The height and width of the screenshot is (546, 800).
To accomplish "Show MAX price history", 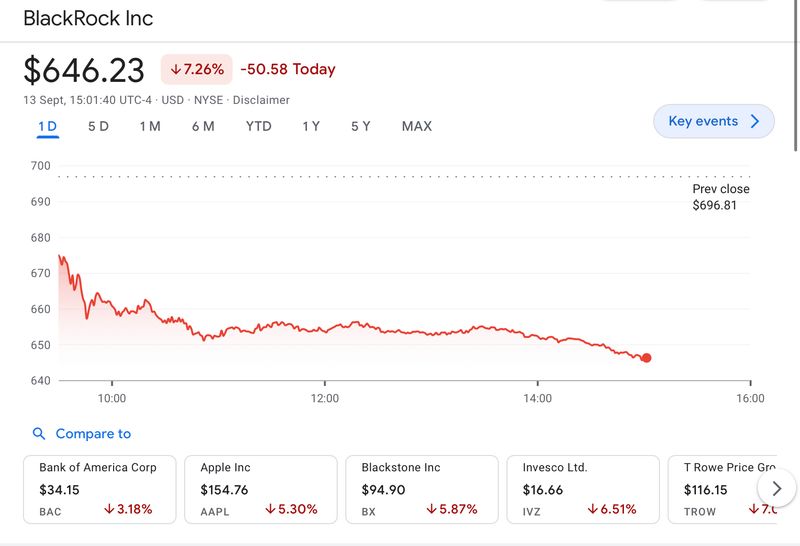I will 416,126.
